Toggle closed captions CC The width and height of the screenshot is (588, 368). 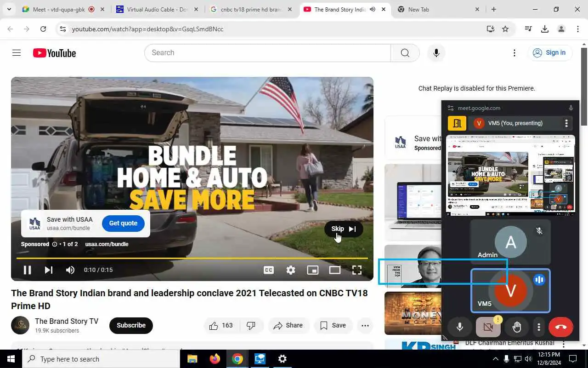(269, 270)
